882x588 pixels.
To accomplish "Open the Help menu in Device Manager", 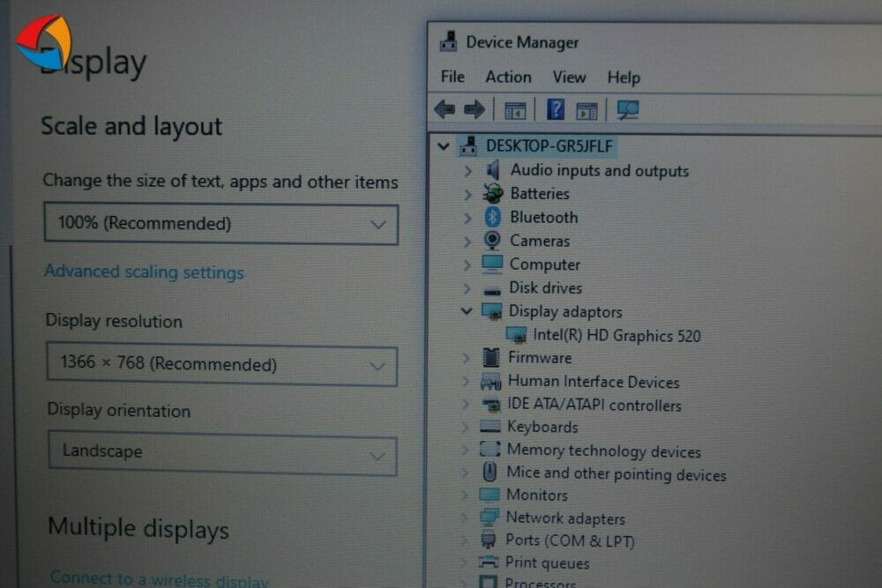I will click(624, 78).
